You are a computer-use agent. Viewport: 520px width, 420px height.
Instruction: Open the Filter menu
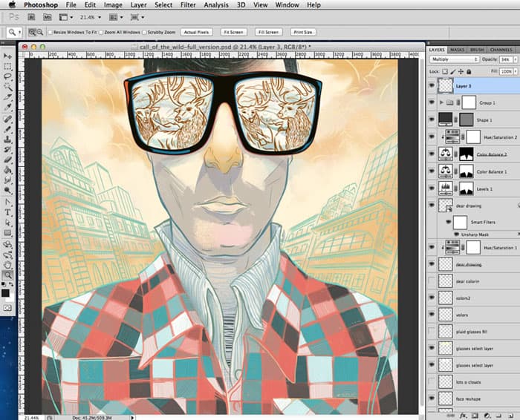tap(188, 5)
